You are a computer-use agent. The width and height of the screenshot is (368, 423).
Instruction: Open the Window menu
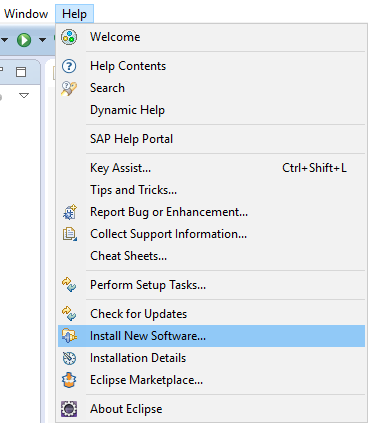coord(26,14)
